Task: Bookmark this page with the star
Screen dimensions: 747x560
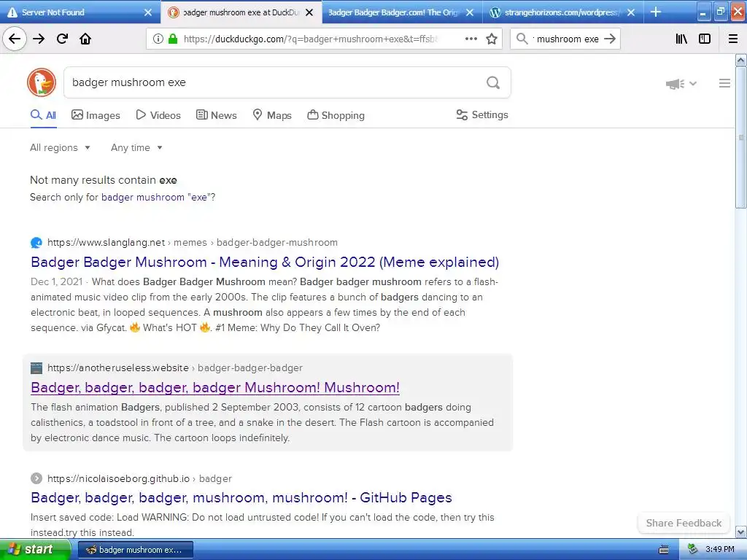Action: pyautogui.click(x=492, y=39)
